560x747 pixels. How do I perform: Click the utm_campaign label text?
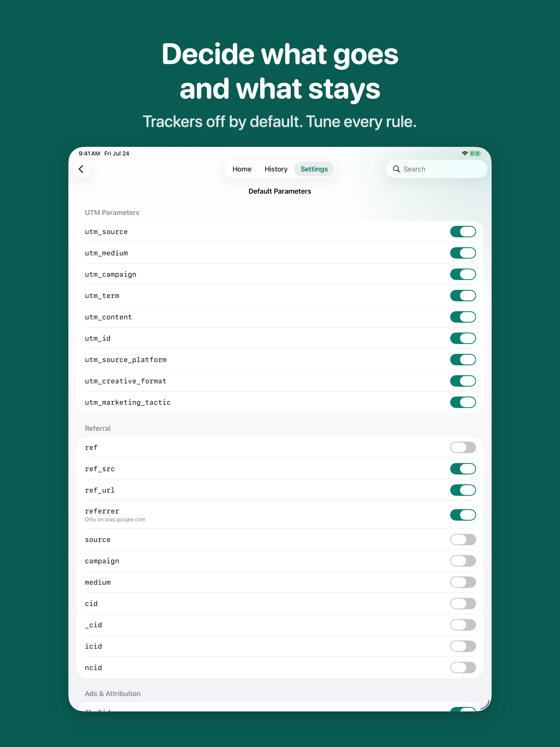(111, 274)
